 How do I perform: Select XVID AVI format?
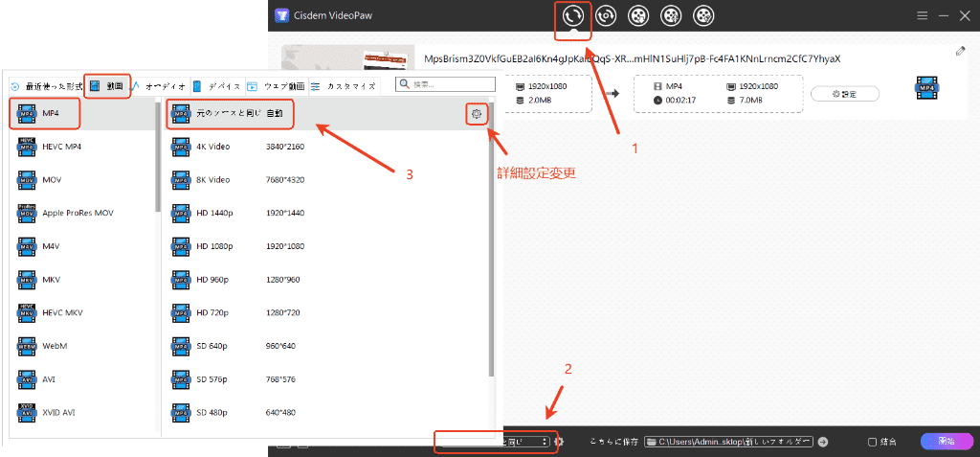pos(81,413)
